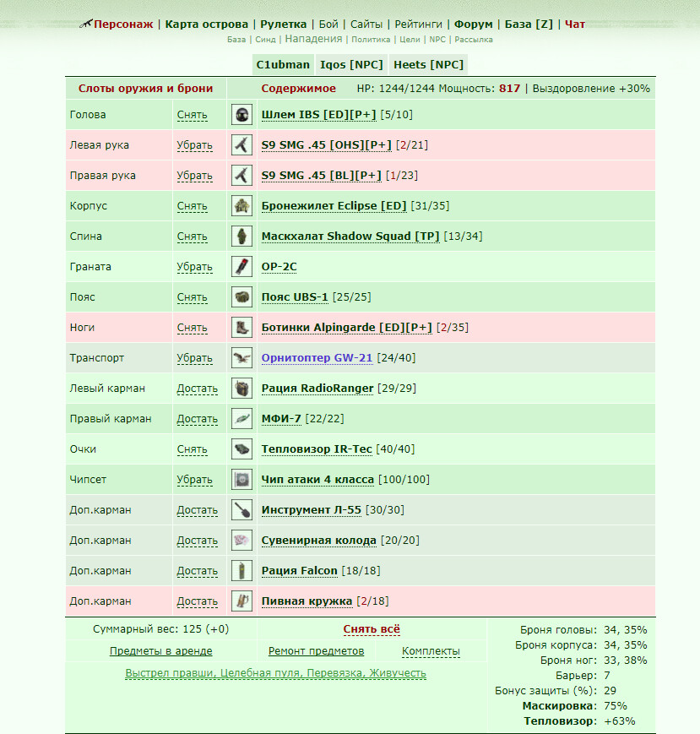
Task: Click Снять for the Ноги slot
Action: click(x=192, y=329)
